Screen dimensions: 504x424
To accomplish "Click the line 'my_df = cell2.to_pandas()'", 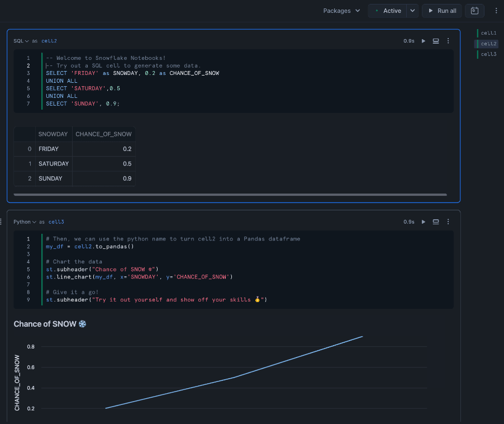I will pos(89,247).
